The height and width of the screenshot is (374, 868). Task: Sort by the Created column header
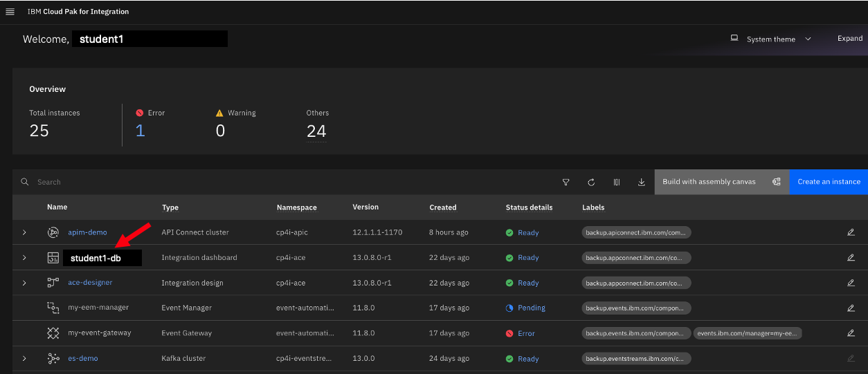coord(443,207)
